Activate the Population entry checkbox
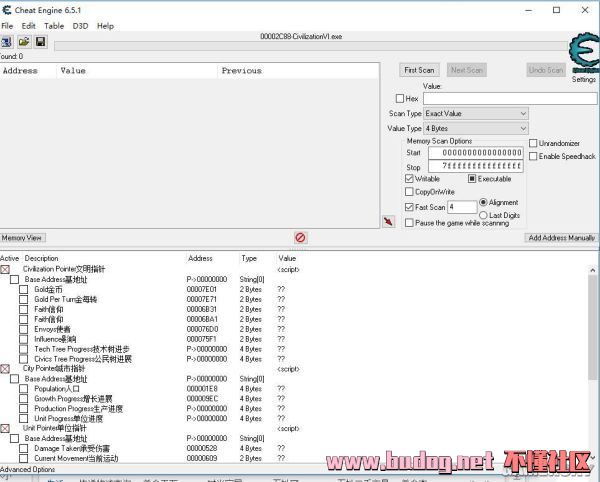 click(x=23, y=389)
